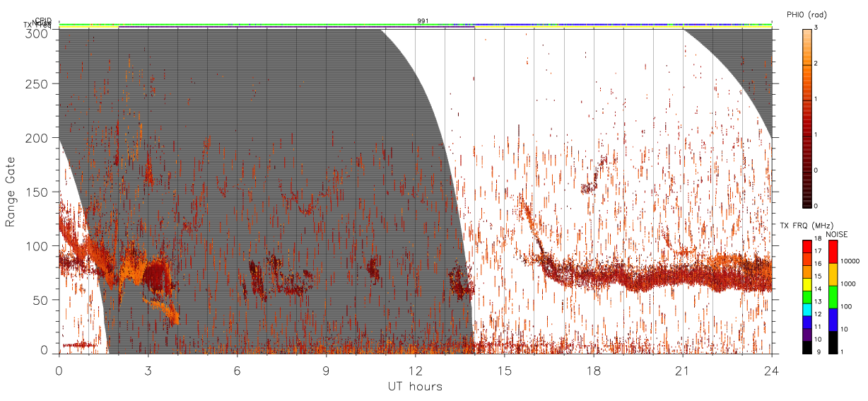Click the "9" label on the TX FRQ scale

pos(818,352)
